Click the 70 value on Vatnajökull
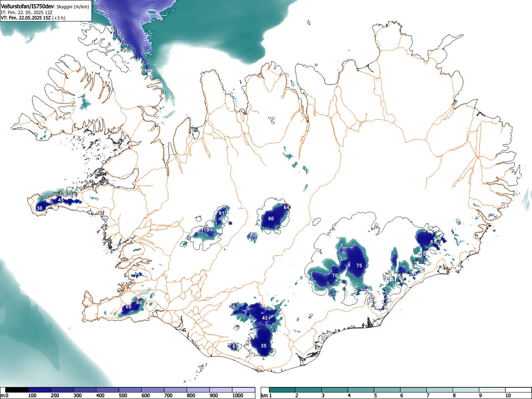 (x=335, y=276)
